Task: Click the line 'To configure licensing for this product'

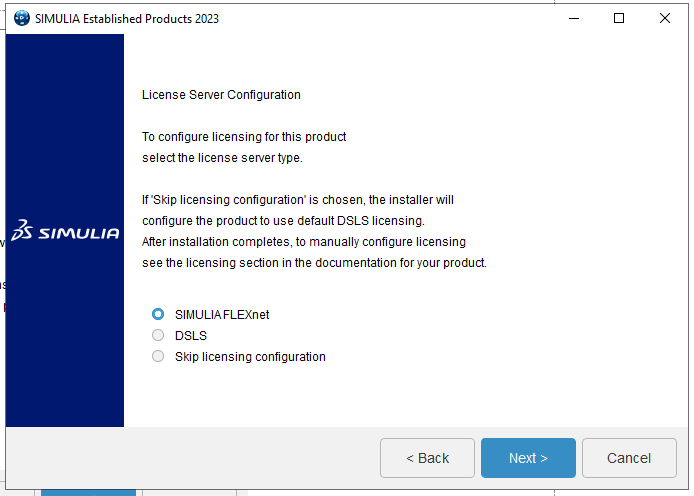Action: point(244,137)
